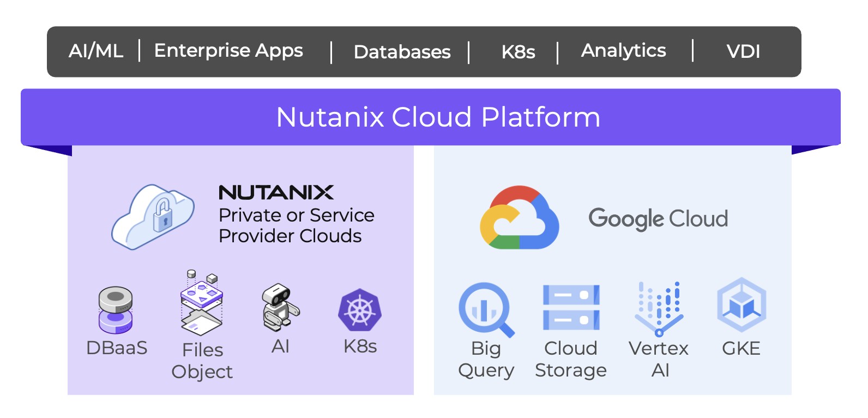Click the Nutanix Cloud Platform banner
The height and width of the screenshot is (418, 868).
pyautogui.click(x=438, y=117)
